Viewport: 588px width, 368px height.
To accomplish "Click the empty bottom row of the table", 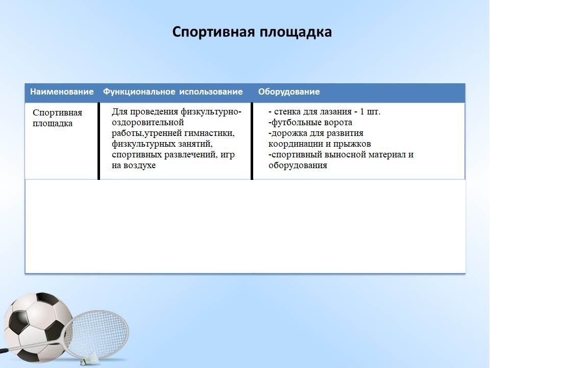I will tap(245, 226).
